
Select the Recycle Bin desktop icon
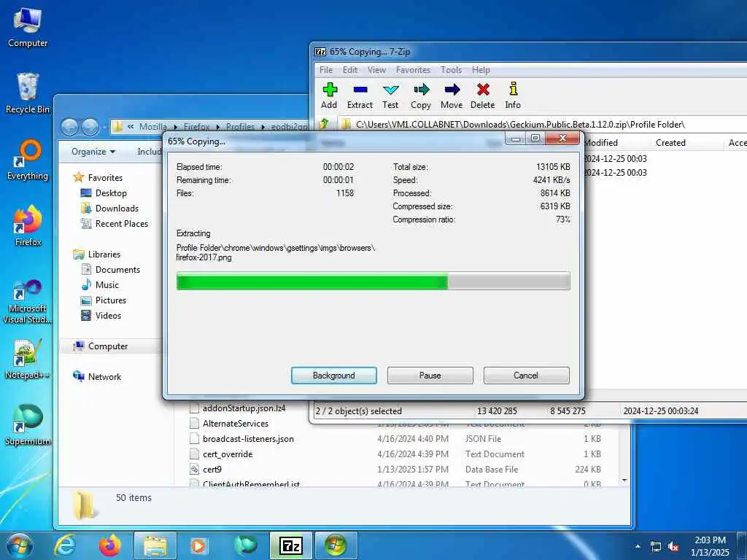point(28,93)
